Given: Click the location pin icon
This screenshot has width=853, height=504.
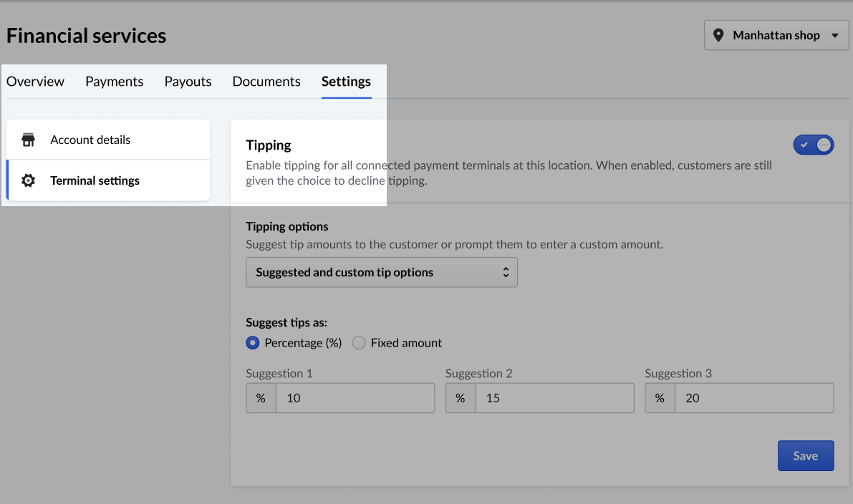Looking at the screenshot, I should point(719,35).
